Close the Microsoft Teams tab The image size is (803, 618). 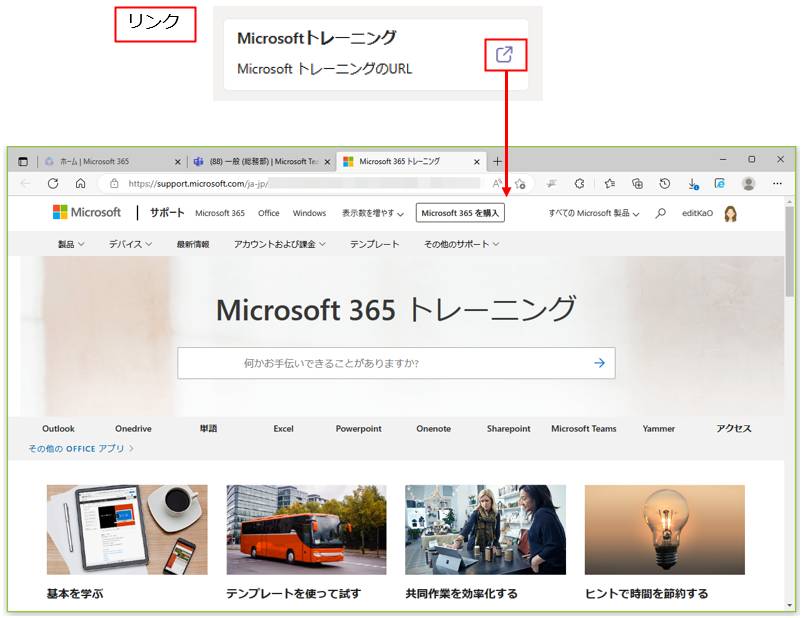(x=327, y=162)
